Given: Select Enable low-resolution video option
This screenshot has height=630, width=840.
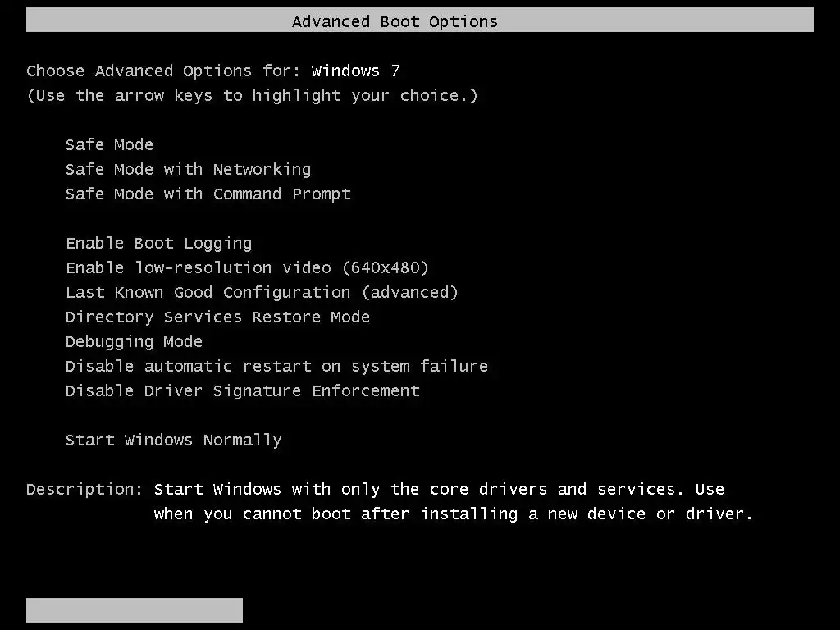Looking at the screenshot, I should 247,268.
